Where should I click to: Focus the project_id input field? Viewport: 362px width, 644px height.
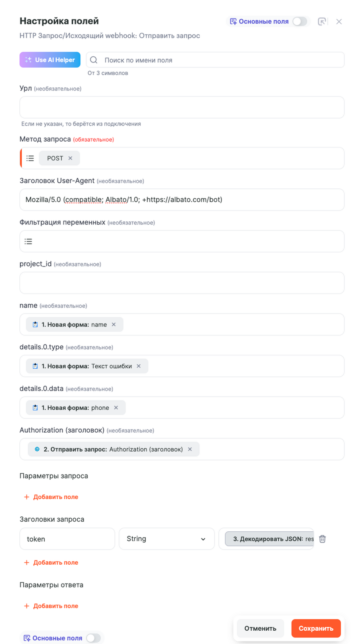click(x=182, y=283)
